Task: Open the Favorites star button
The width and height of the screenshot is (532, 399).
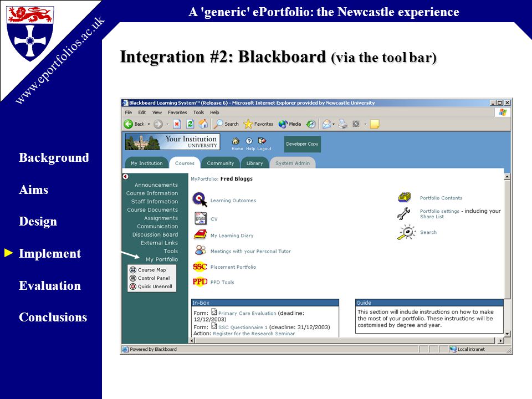Action: pyautogui.click(x=258, y=124)
